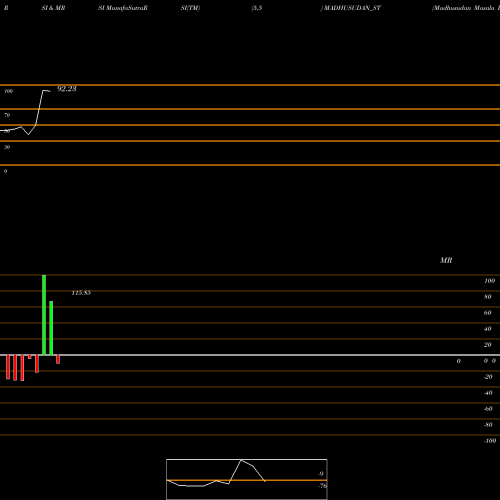Viewport: 500px width, 500px height.
Task: Click the MunafaSutra header text
Action: 123,8
